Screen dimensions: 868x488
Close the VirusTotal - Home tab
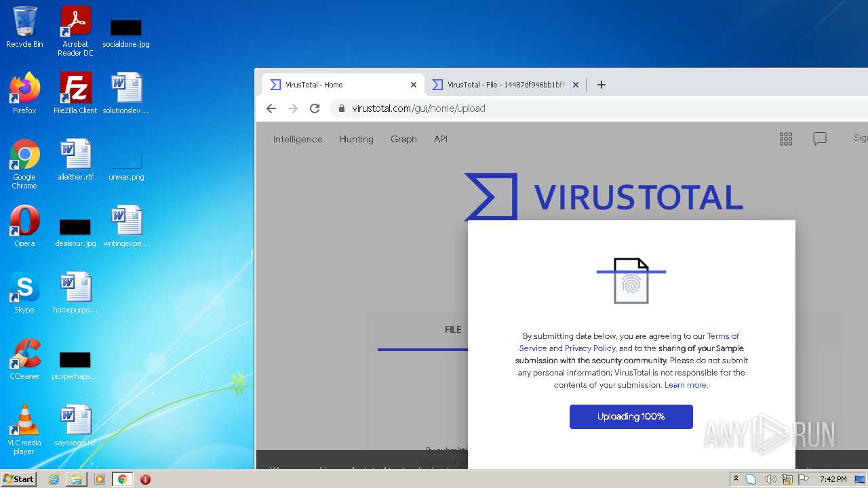coord(414,85)
